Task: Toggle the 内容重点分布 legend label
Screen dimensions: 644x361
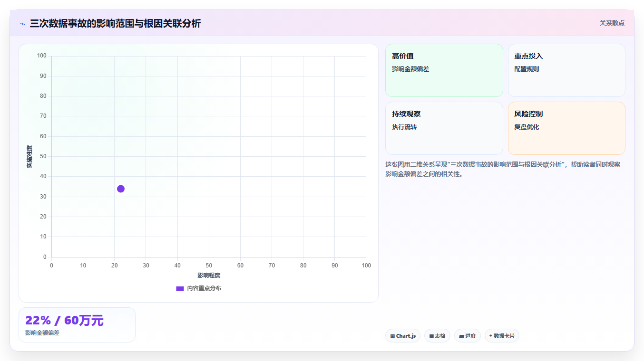Action: point(204,288)
